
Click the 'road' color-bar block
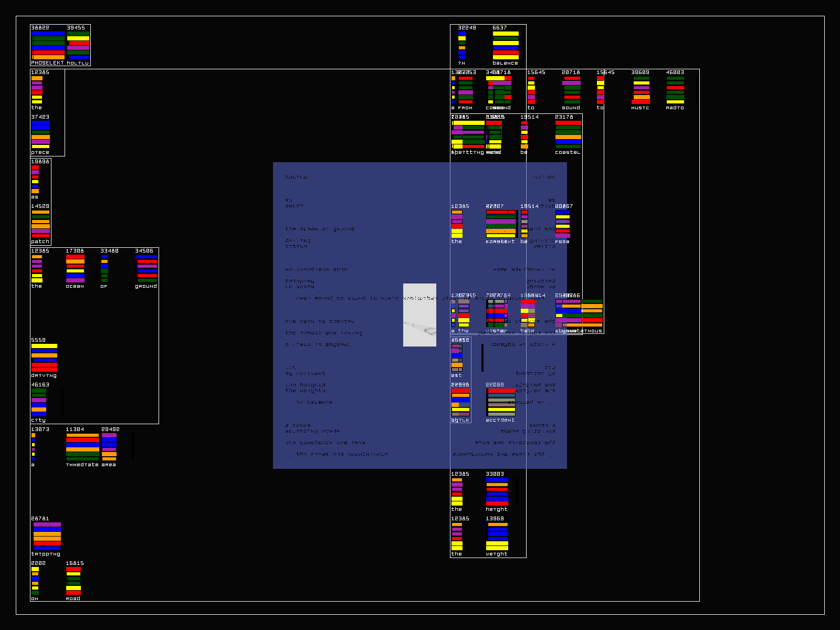(73, 581)
